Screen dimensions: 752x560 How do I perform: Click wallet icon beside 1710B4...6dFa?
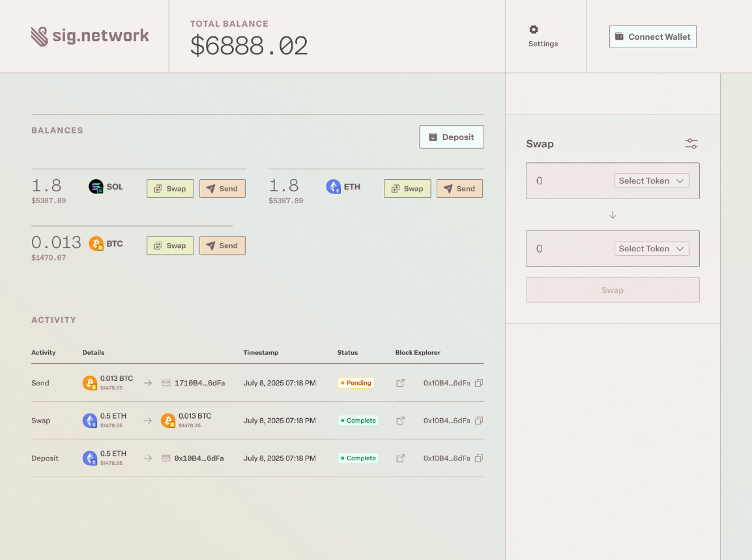tap(166, 384)
